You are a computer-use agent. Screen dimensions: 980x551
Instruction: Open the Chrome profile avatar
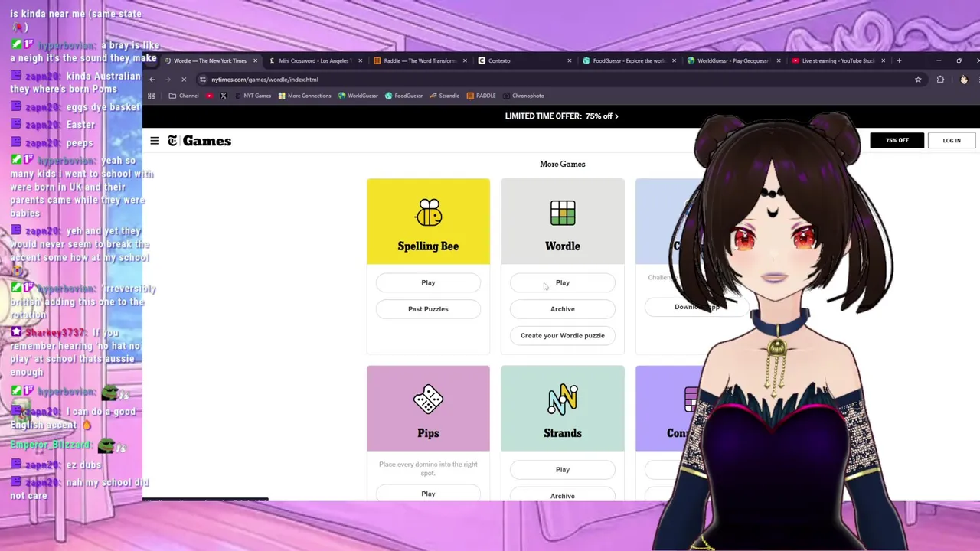[964, 80]
